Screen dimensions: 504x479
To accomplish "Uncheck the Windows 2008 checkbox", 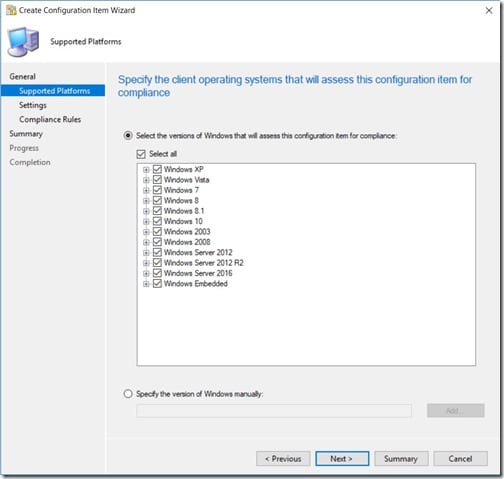I will [157, 242].
